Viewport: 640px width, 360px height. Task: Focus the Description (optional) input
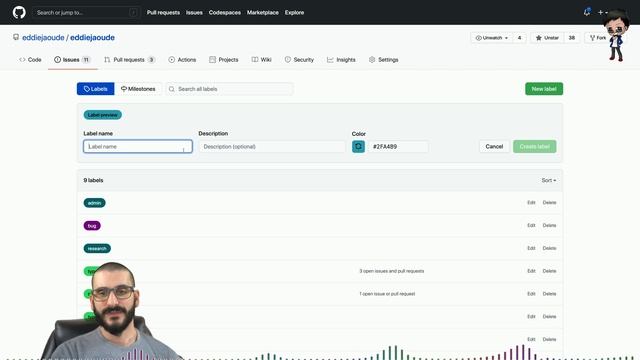coord(272,147)
